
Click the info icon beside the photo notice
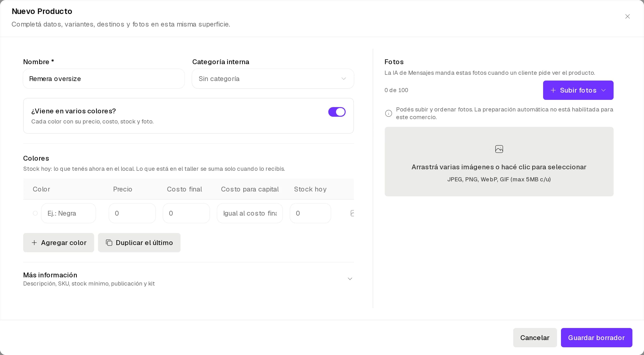click(389, 113)
